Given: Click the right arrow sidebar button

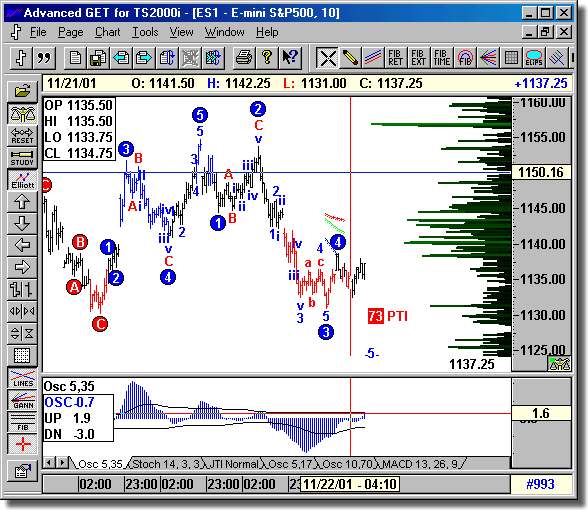Looking at the screenshot, I should point(22,267).
